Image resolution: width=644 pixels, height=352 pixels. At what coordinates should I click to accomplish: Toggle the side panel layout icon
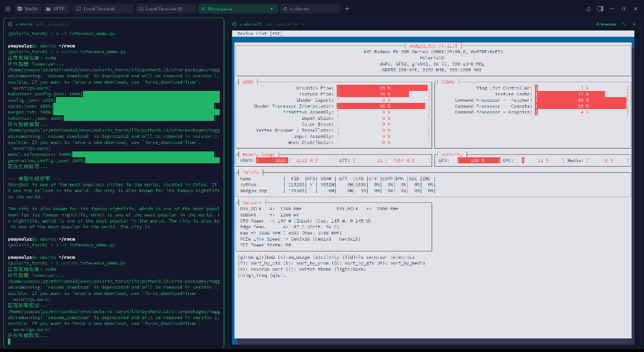tap(600, 8)
